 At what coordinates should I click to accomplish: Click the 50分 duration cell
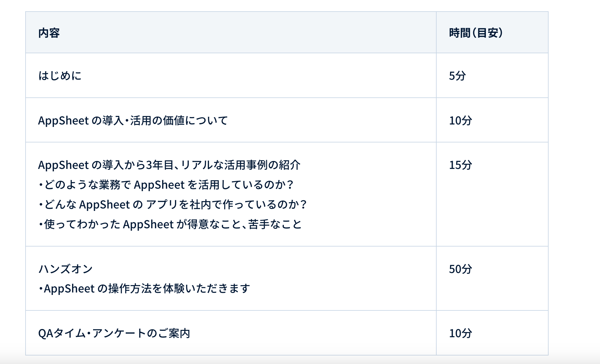pyautogui.click(x=460, y=269)
